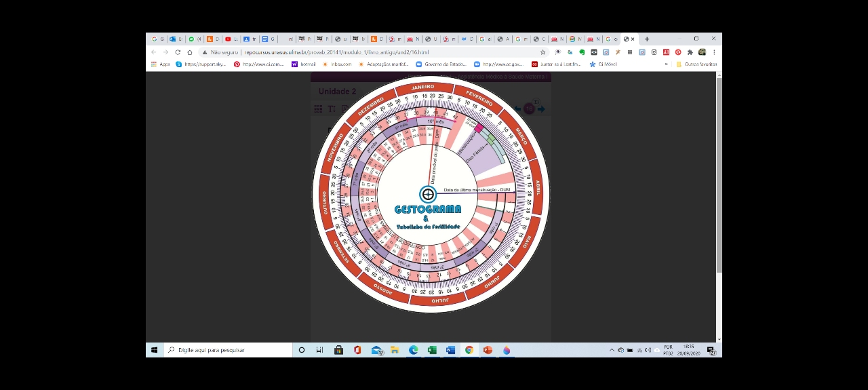Go to next page arrow

pos(541,109)
